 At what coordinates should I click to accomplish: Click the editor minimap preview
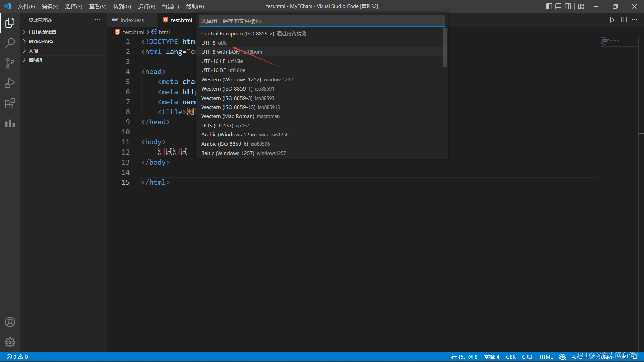[x=619, y=42]
